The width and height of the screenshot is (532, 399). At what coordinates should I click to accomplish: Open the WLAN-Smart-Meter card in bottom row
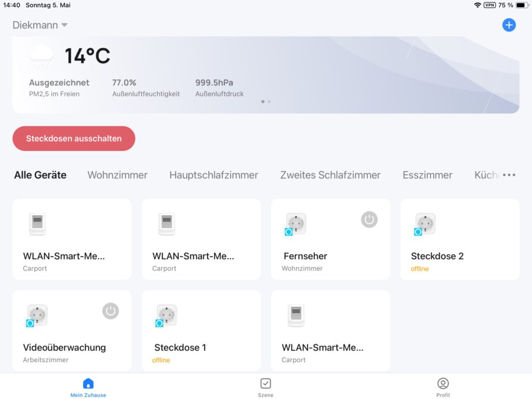point(330,330)
